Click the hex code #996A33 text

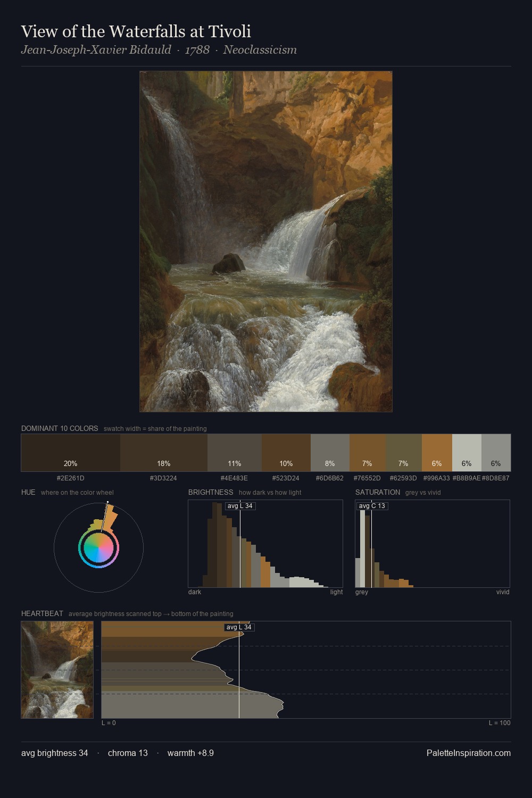click(x=437, y=478)
